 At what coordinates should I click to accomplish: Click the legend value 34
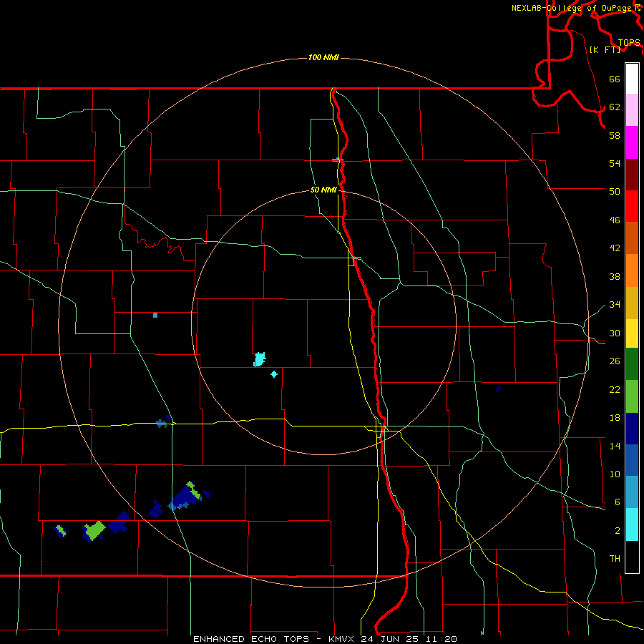[615, 305]
